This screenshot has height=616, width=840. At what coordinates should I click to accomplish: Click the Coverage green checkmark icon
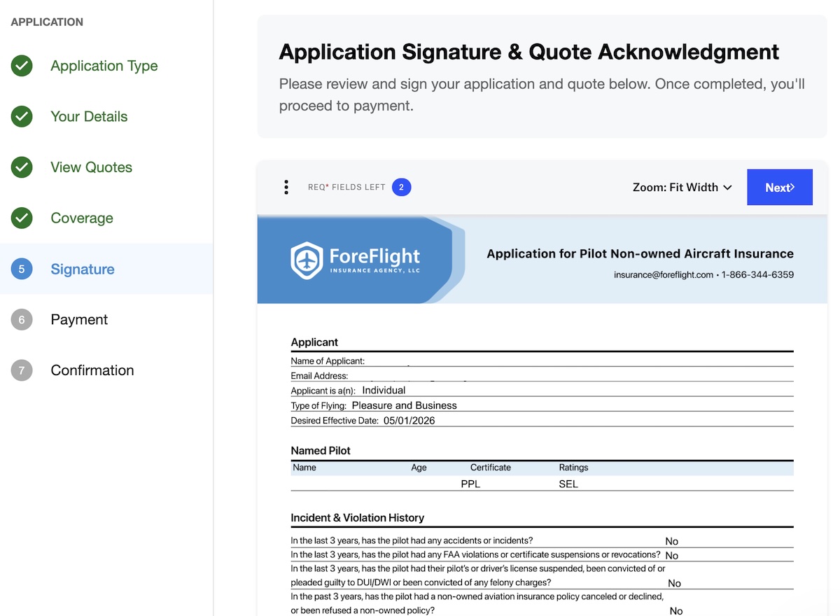tap(22, 218)
